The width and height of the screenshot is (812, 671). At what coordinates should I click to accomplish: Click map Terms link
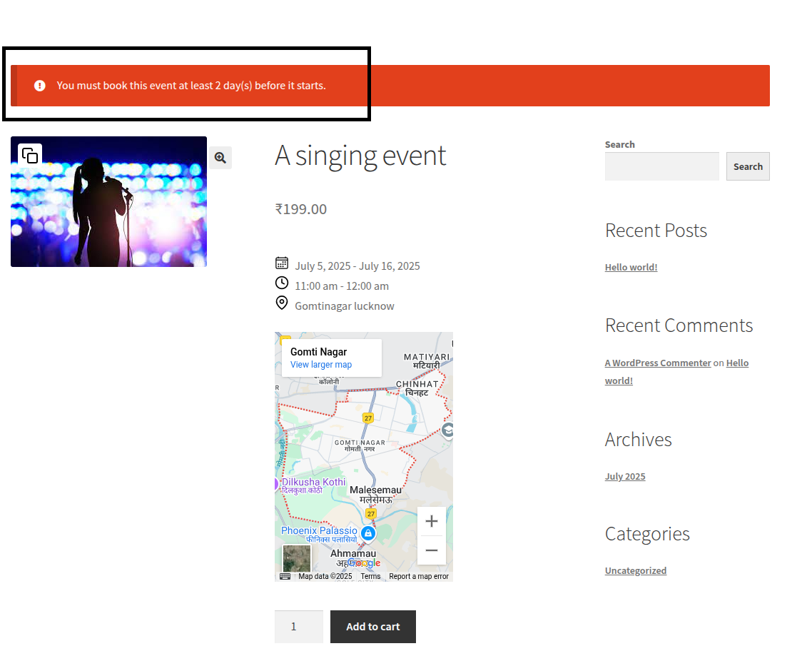coord(370,576)
